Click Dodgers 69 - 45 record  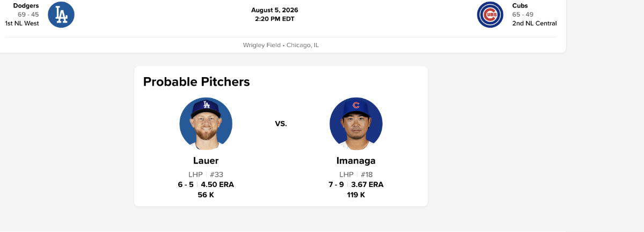pyautogui.click(x=28, y=14)
